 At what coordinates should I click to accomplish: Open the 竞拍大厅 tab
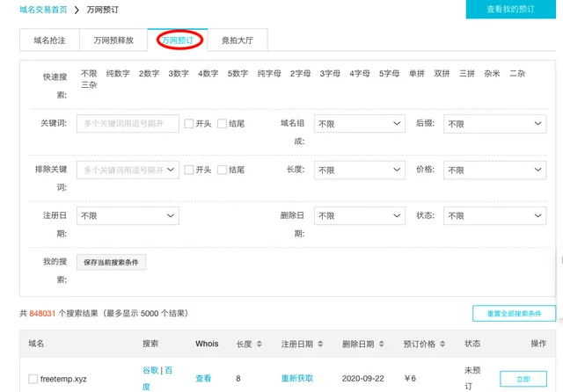[238, 40]
